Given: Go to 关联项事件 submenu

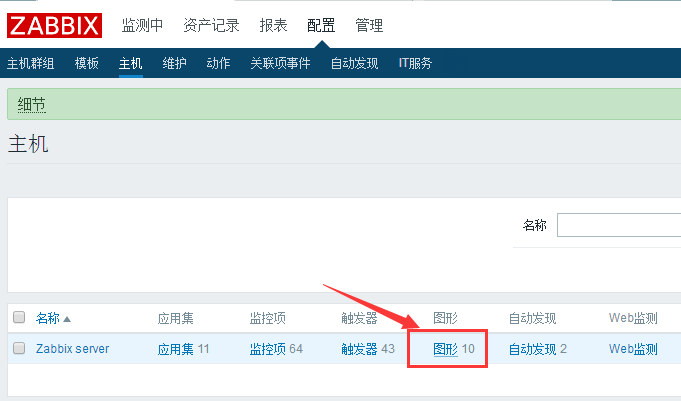Looking at the screenshot, I should 280,63.
